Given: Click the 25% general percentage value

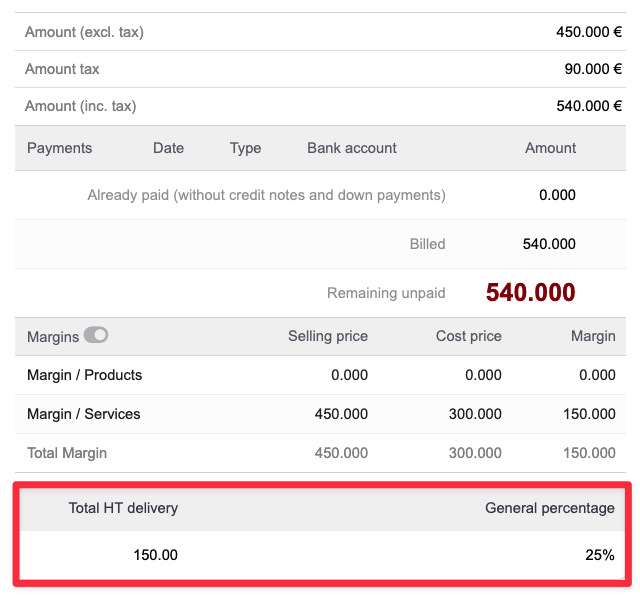Looking at the screenshot, I should 600,554.
